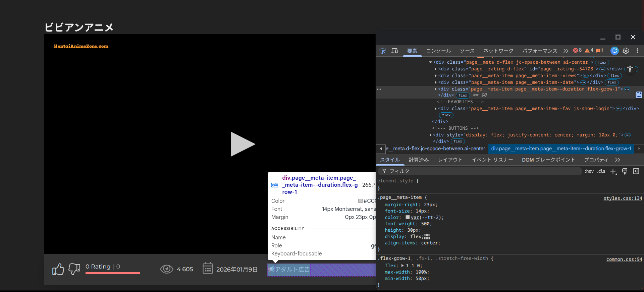Open the styles.css:134 source link

point(623,198)
